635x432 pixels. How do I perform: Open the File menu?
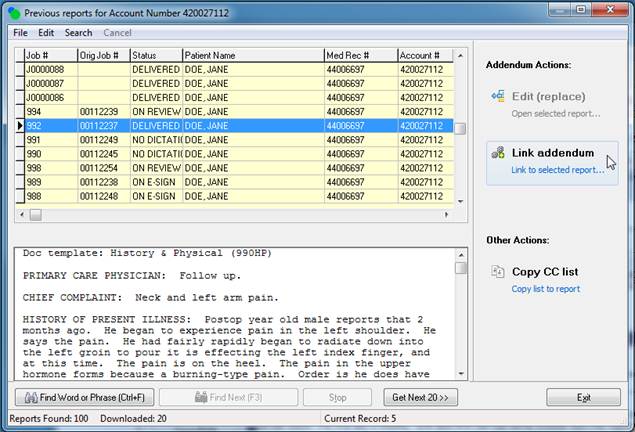(x=20, y=33)
